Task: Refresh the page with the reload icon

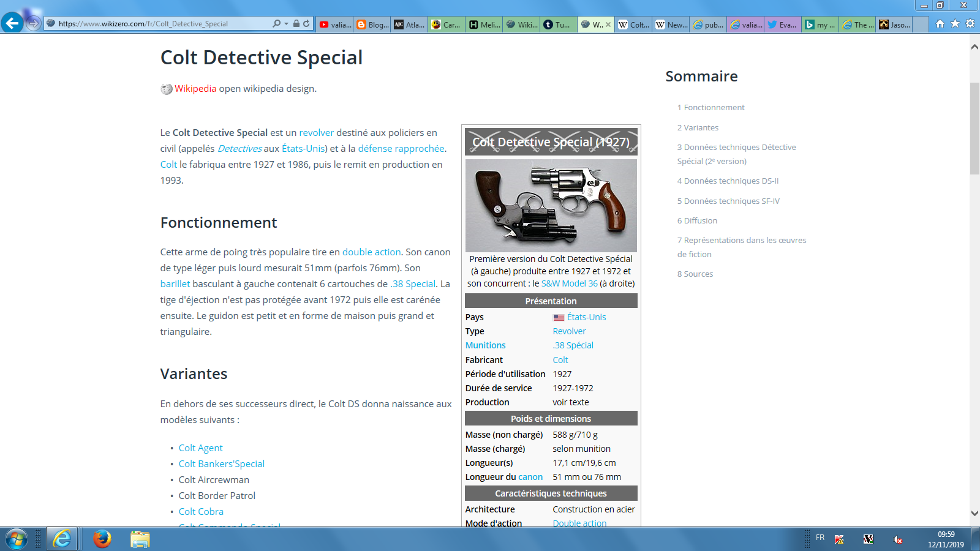Action: (306, 23)
